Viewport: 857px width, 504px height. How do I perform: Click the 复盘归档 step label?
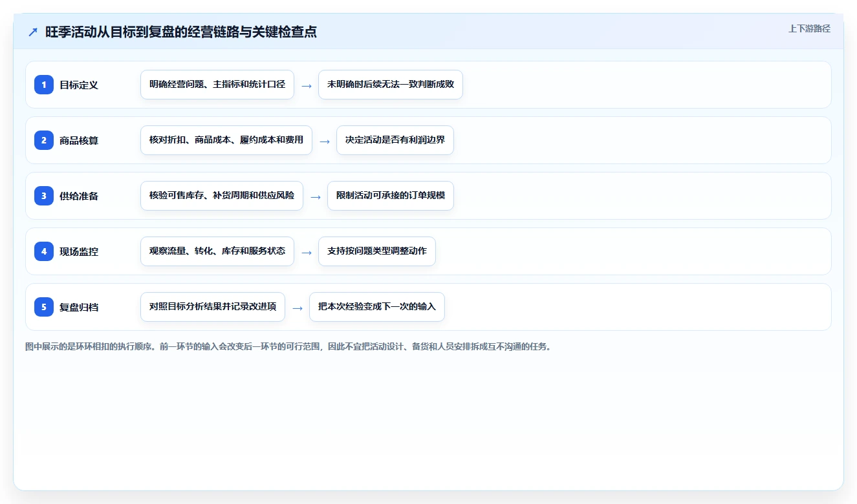coord(79,307)
